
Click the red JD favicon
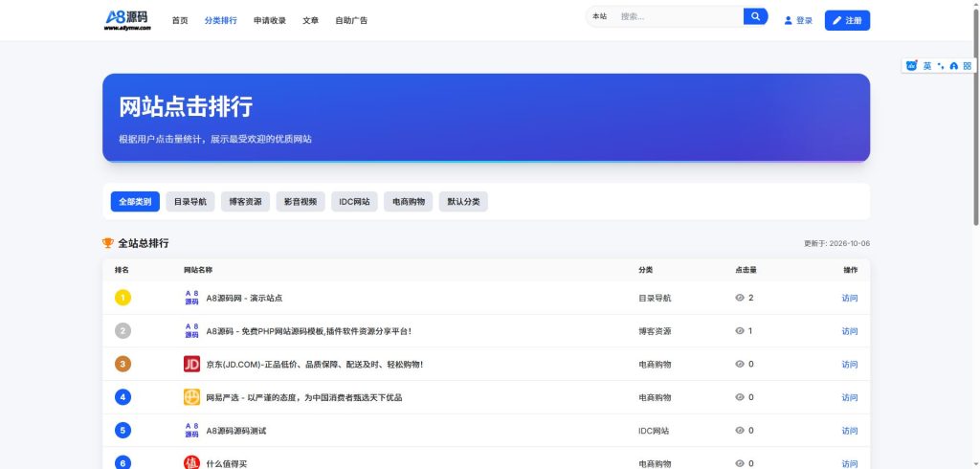[191, 364]
